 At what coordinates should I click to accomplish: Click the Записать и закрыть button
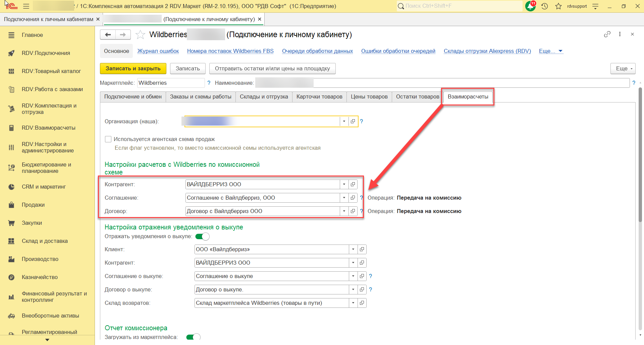coord(133,68)
